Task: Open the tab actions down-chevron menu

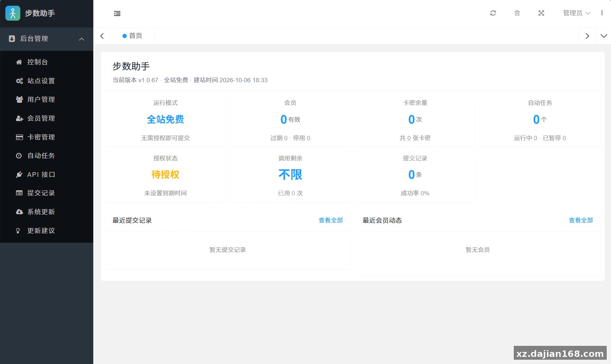Action: [x=604, y=36]
